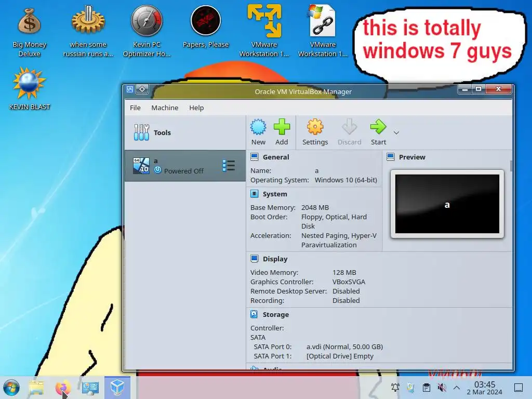Open the Start menu orb
532x399 pixels.
coord(11,388)
